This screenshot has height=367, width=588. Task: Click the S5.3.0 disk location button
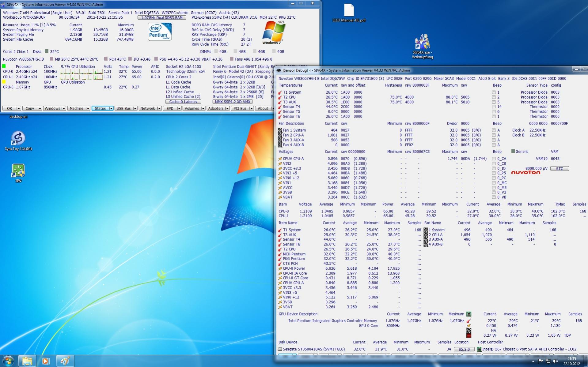[x=464, y=349]
